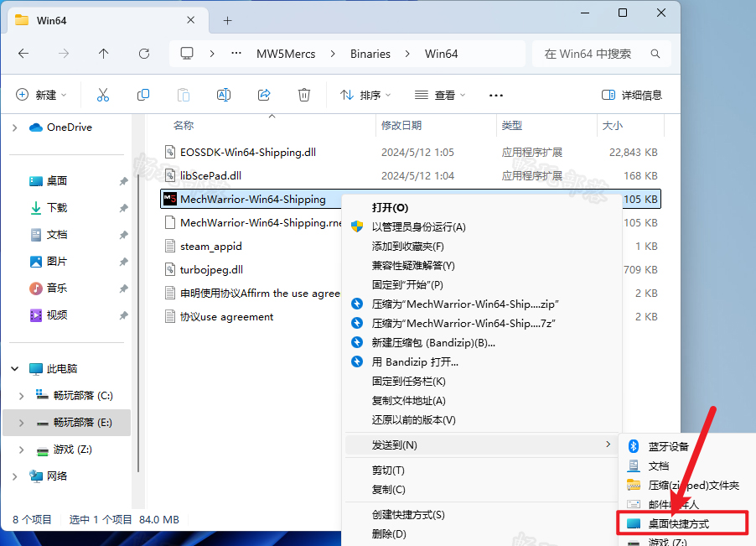Image resolution: width=756 pixels, height=546 pixels.
Task: Choose Compress to .zip Bandizip entry
Action: click(465, 304)
